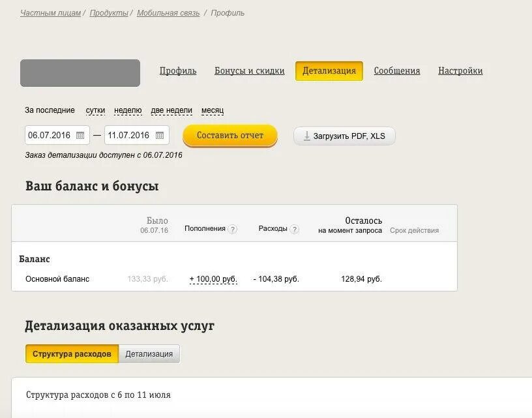Screen dimensions: 532x418
Task: Switch to Структура расходов view
Action: pos(72,354)
